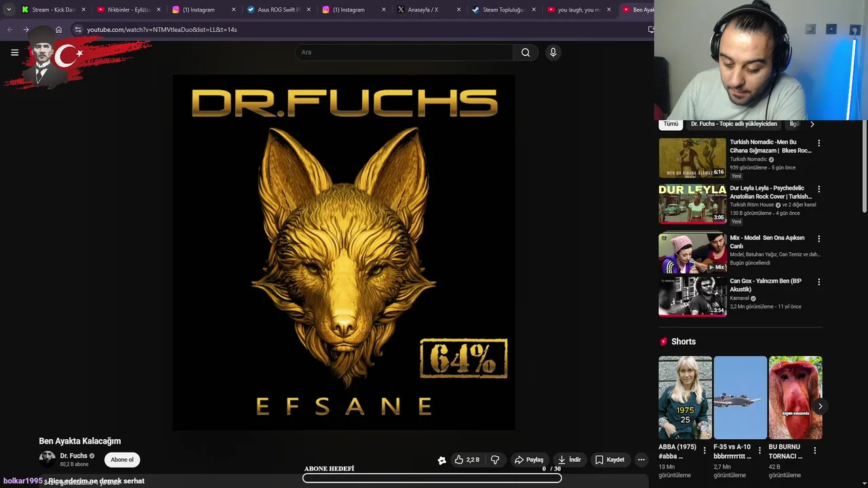Like the video with thumbs up
The width and height of the screenshot is (868, 488).
[467, 460]
